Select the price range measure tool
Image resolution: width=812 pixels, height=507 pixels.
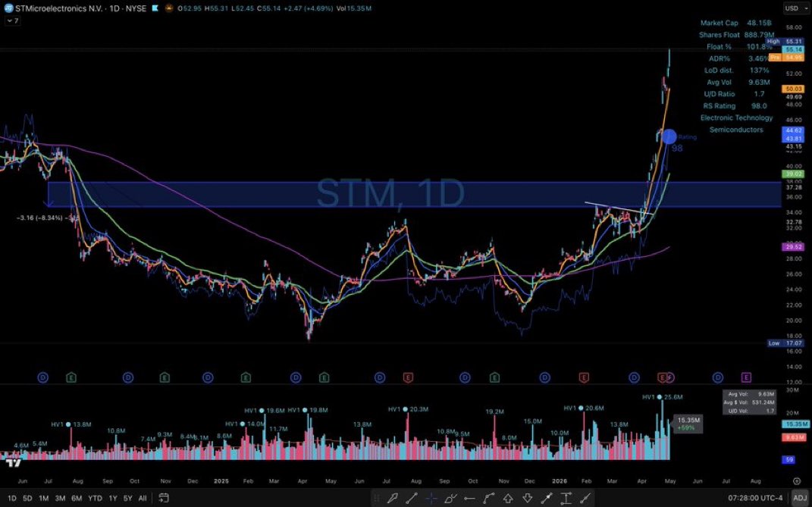tap(566, 498)
